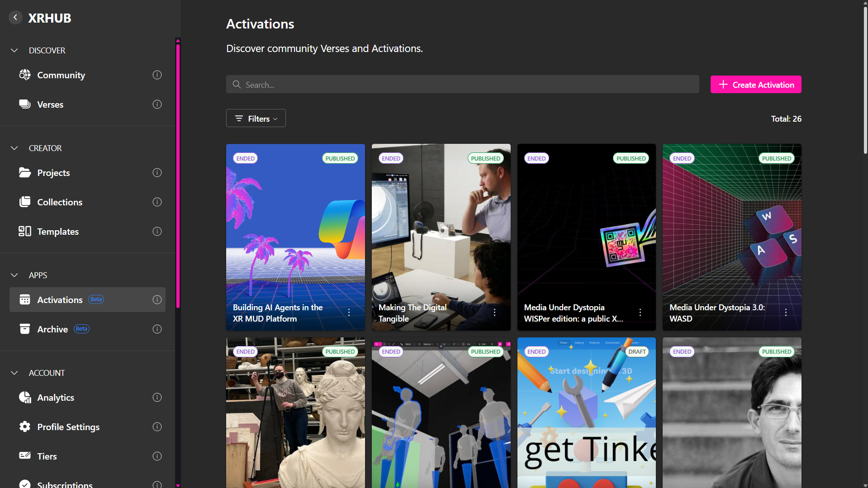Show info for Profile Settings
This screenshot has width=868, height=488.
[157, 426]
